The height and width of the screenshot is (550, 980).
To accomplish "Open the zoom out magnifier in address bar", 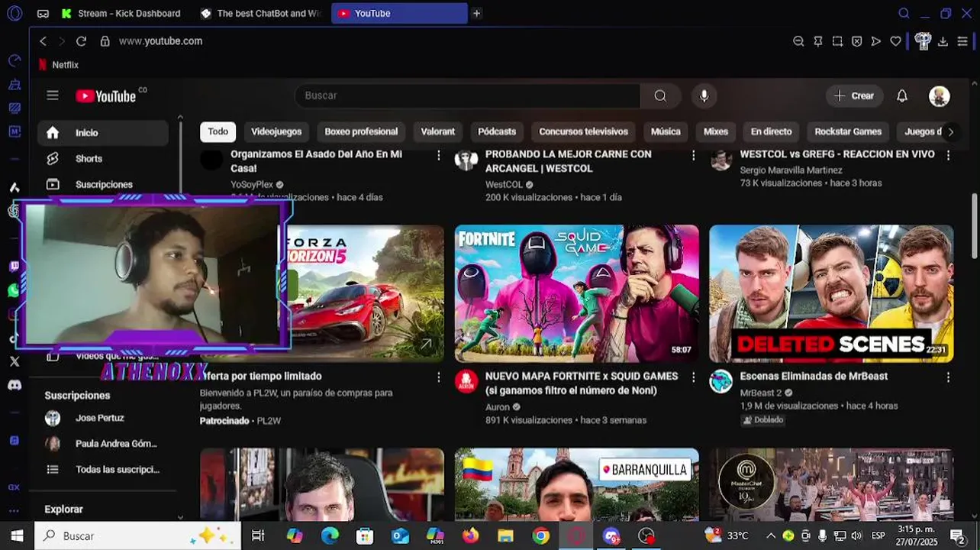I will click(798, 41).
